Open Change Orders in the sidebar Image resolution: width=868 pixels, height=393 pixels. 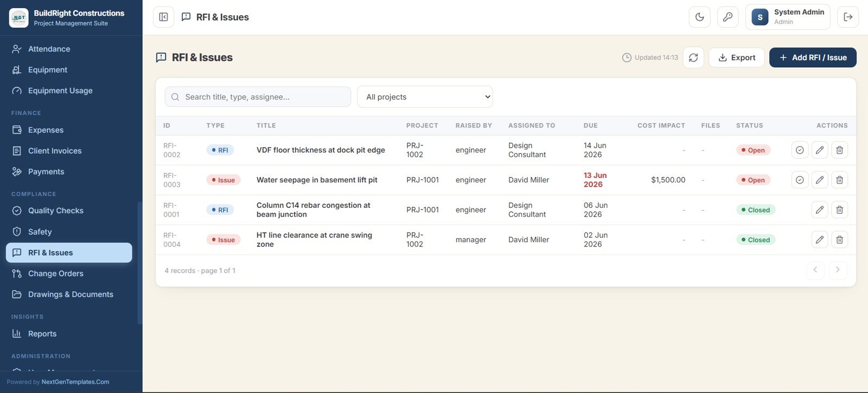[x=69, y=274]
